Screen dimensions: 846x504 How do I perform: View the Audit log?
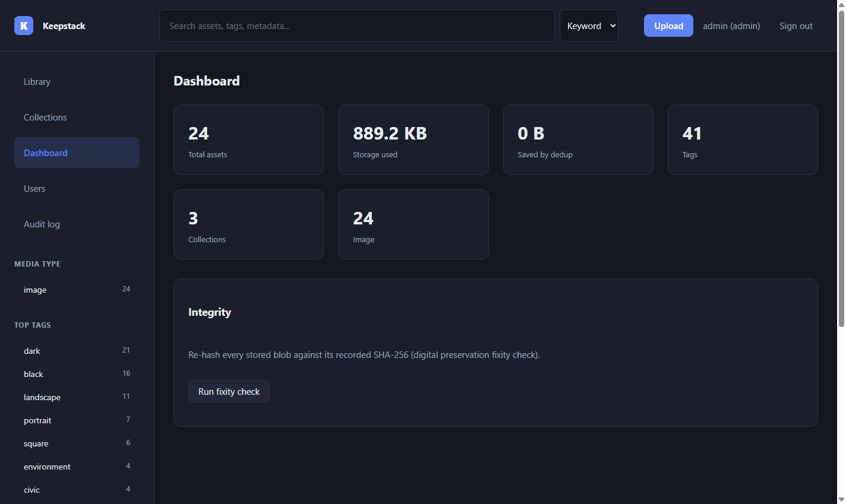click(x=77, y=224)
